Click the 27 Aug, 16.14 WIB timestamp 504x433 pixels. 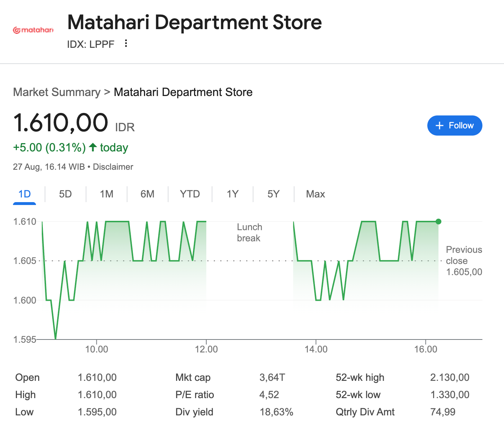(49, 167)
